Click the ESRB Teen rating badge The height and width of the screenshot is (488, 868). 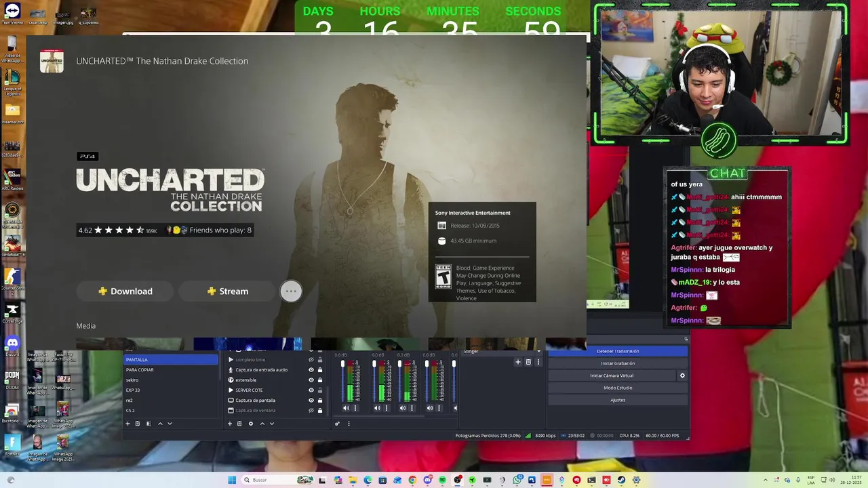pos(443,277)
